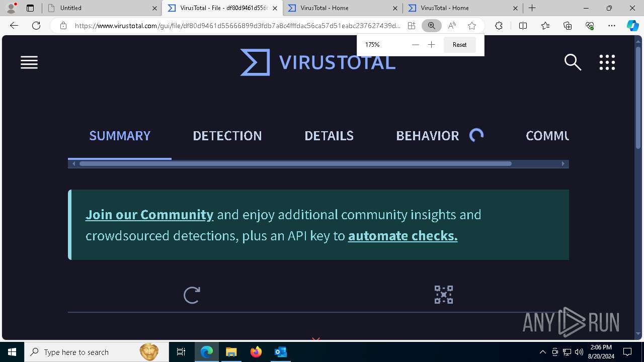Open the DETAILS tab
The image size is (644, 362).
[x=329, y=135]
